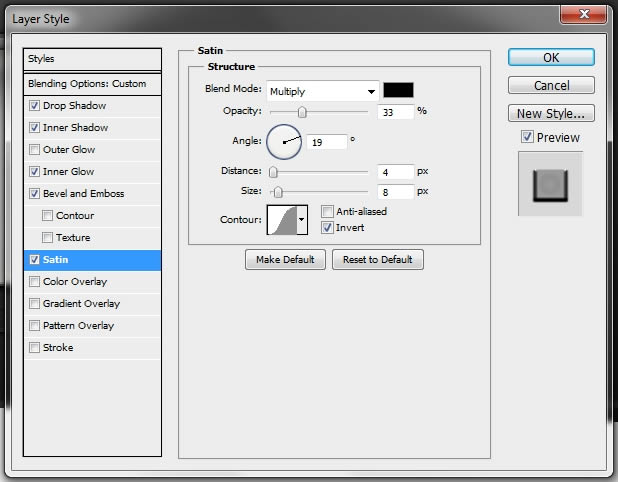Select the Stroke label row
This screenshot has height=482, width=618.
tap(58, 348)
